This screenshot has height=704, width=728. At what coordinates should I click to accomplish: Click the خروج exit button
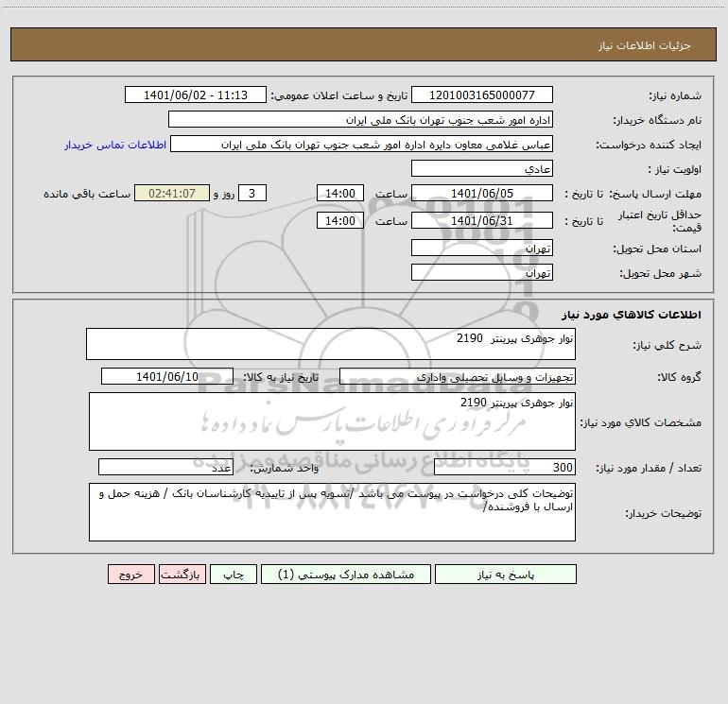pos(130,574)
